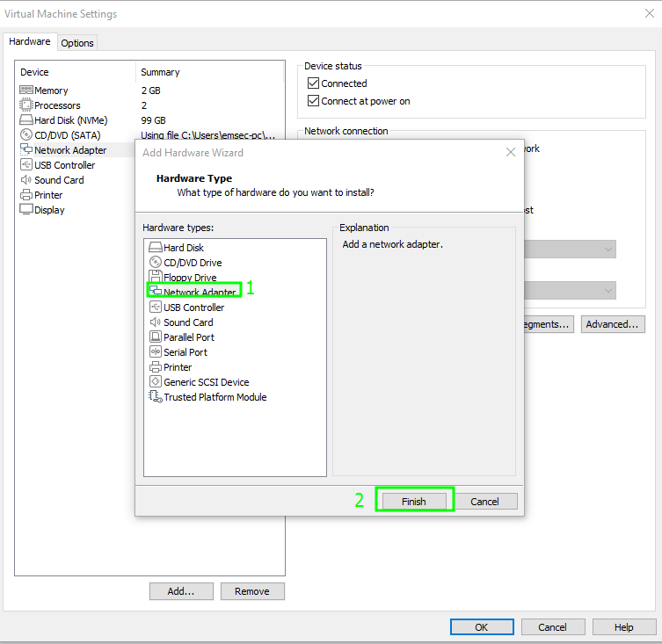Click the Memory device icon in list

(x=26, y=90)
